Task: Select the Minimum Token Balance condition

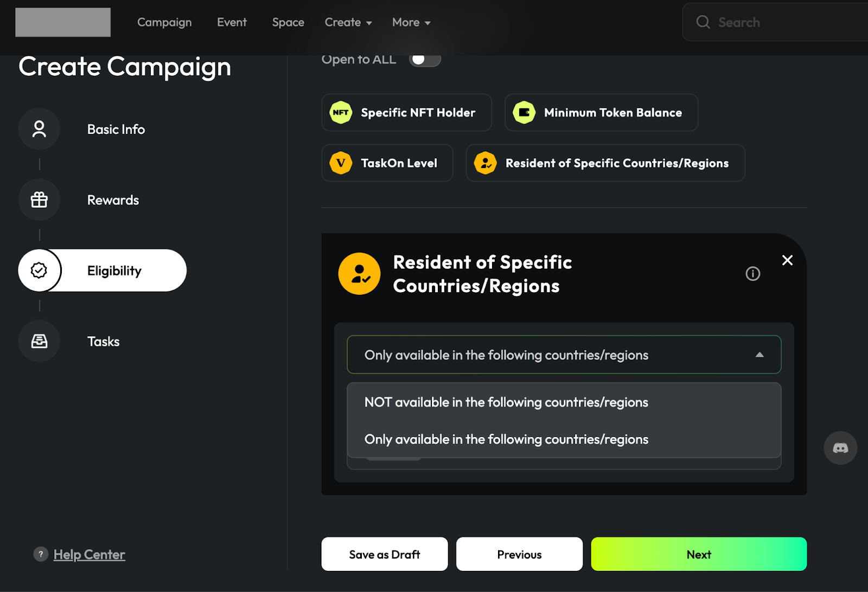Action: pos(601,113)
